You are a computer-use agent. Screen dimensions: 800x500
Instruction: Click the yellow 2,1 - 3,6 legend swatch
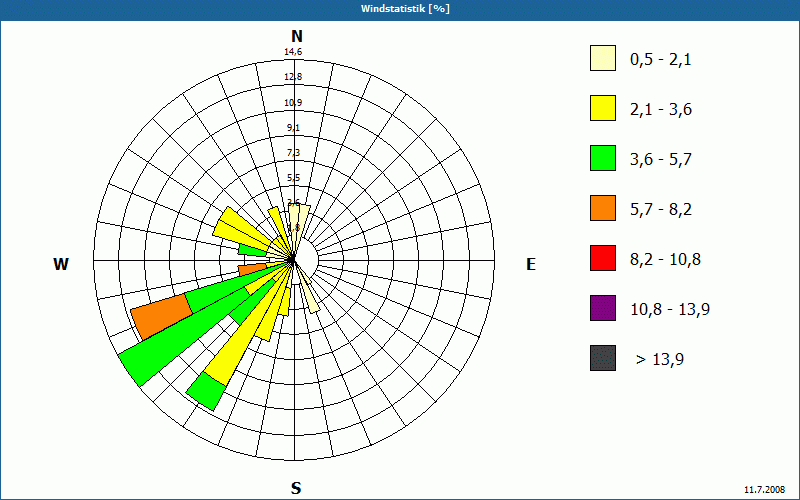603,108
